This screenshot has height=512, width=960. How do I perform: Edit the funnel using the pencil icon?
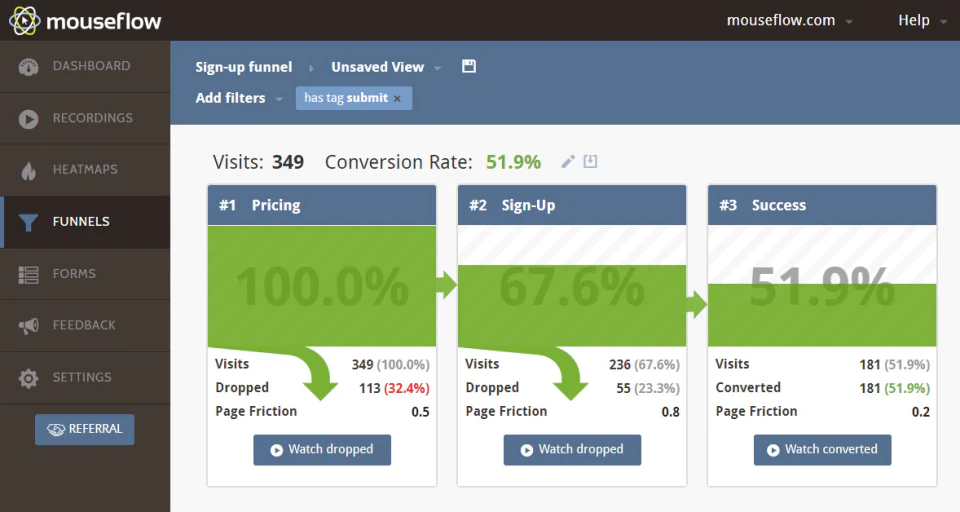[568, 162]
